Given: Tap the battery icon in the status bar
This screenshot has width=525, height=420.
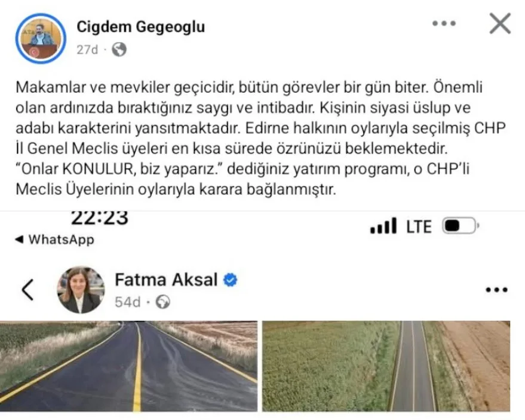Looking at the screenshot, I should coord(460,226).
